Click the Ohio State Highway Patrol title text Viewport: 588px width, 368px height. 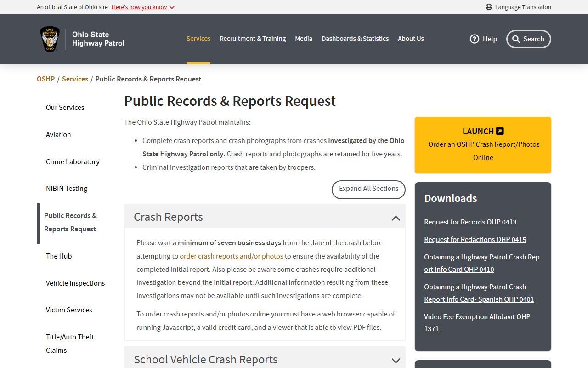click(x=98, y=39)
